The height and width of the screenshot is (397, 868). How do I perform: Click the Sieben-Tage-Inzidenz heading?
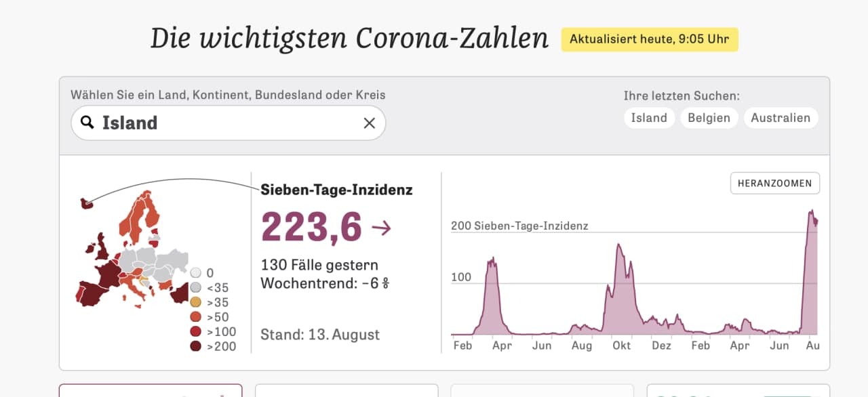click(336, 190)
